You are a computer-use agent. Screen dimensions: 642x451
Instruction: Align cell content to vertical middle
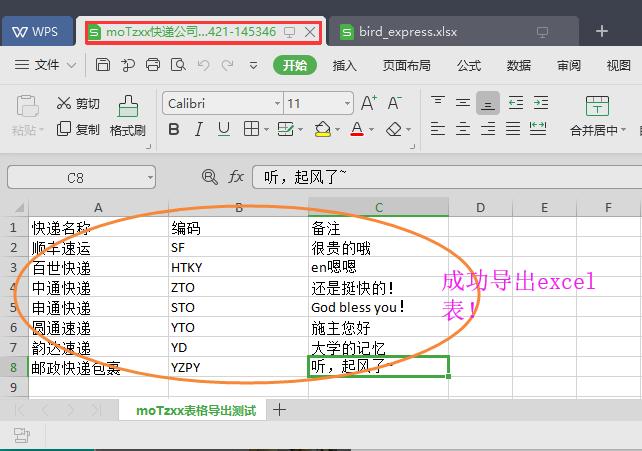pyautogui.click(x=463, y=102)
